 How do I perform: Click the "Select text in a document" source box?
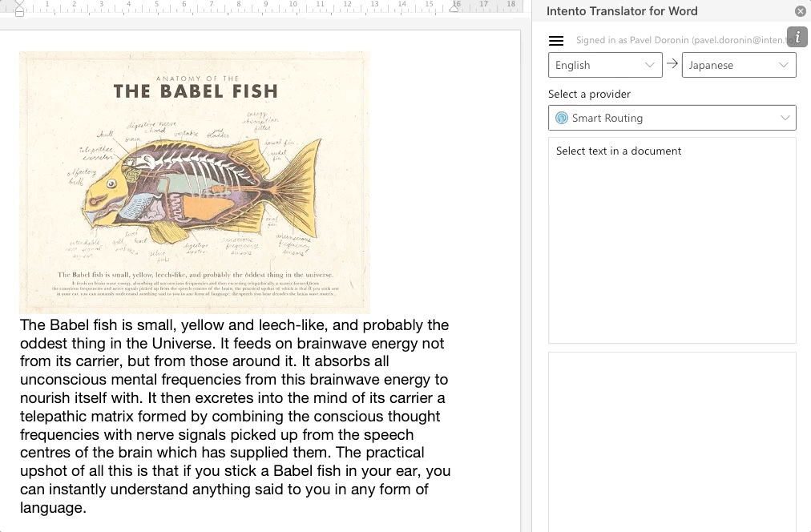tap(672, 240)
